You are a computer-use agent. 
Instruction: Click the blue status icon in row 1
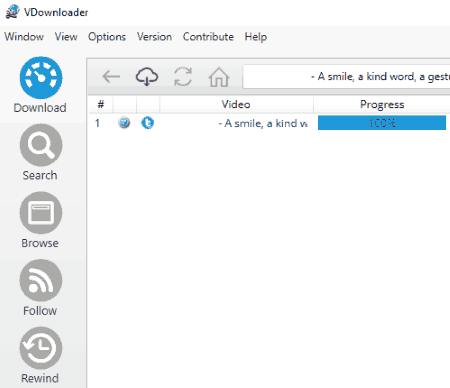pyautogui.click(x=148, y=123)
